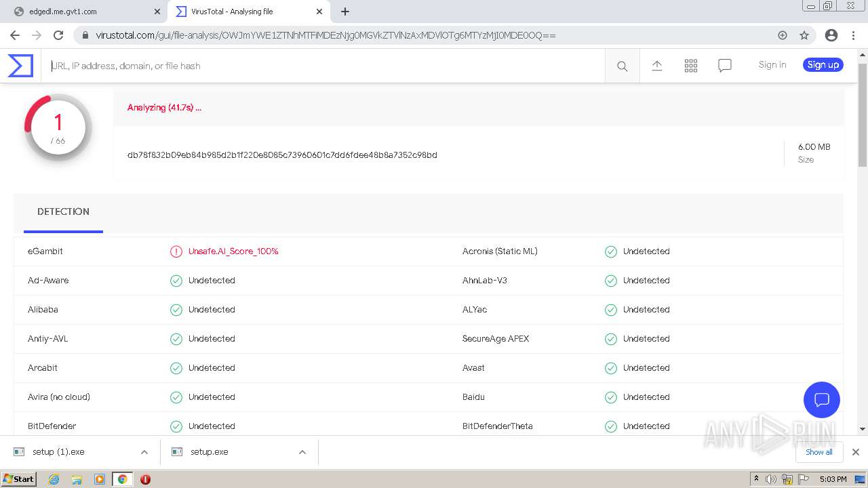Reload the page with refresh icon
Image resolution: width=868 pixels, height=488 pixels.
[x=58, y=35]
